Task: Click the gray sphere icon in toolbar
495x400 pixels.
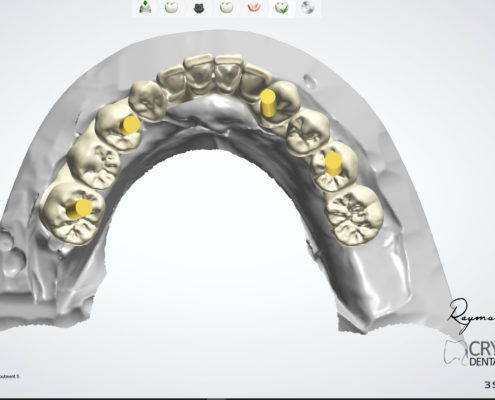Action: (307, 7)
